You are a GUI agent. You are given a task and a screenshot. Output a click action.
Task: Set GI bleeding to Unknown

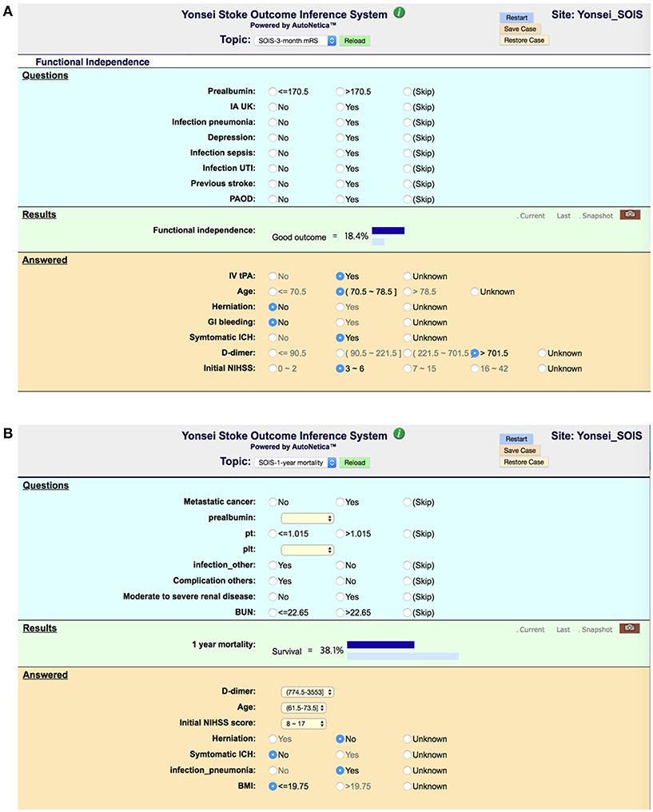(407, 323)
